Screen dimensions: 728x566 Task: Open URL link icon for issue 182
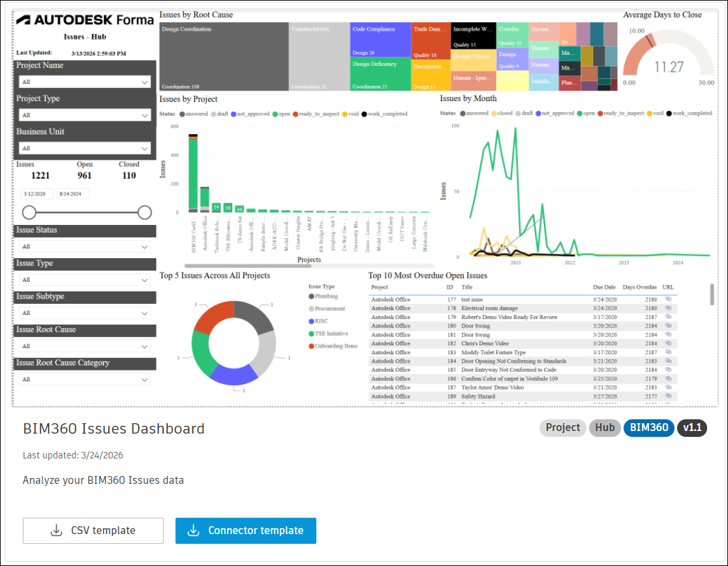(668, 343)
